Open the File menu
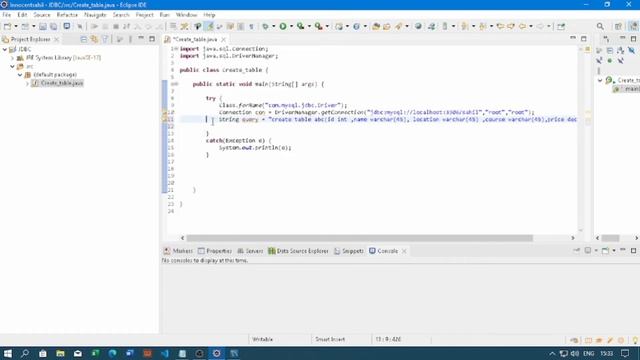The width and height of the screenshot is (640, 360). [x=7, y=15]
